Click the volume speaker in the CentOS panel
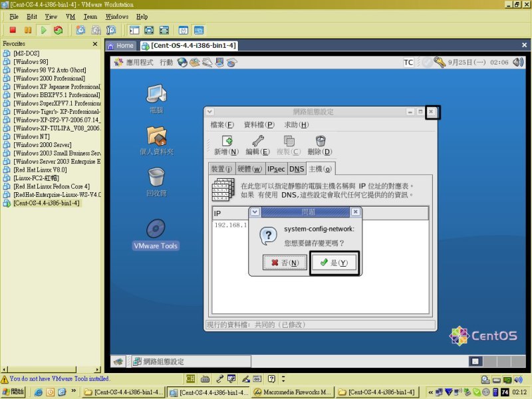Viewport: 532px width, 399px height. click(518, 62)
